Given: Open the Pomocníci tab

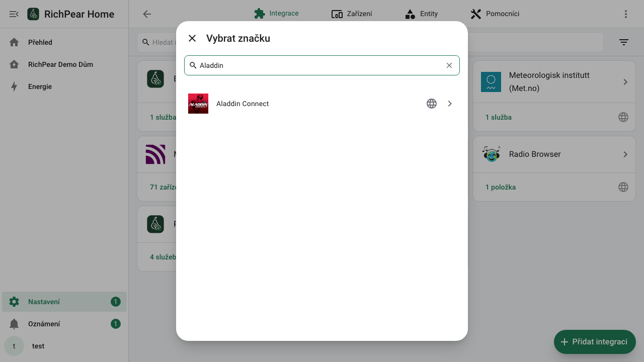Looking at the screenshot, I should pyautogui.click(x=495, y=14).
